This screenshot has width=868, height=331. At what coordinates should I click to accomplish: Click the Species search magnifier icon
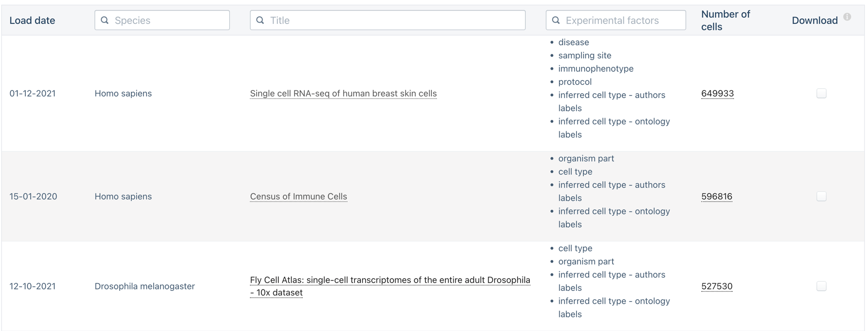pyautogui.click(x=104, y=20)
